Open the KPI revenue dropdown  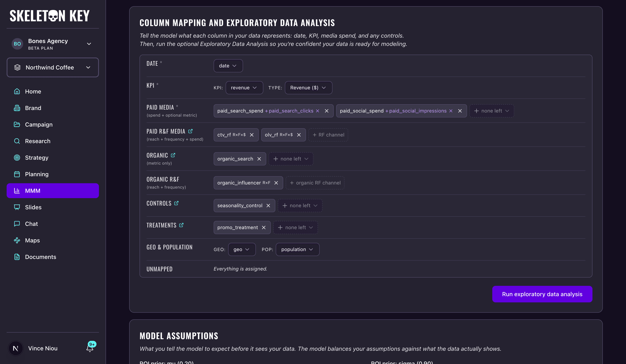coord(244,88)
